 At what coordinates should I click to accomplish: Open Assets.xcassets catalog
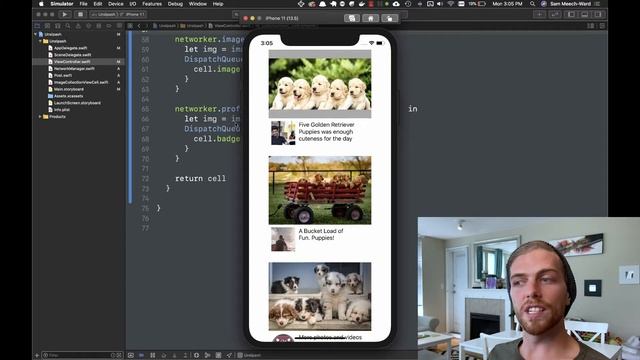tap(68, 96)
